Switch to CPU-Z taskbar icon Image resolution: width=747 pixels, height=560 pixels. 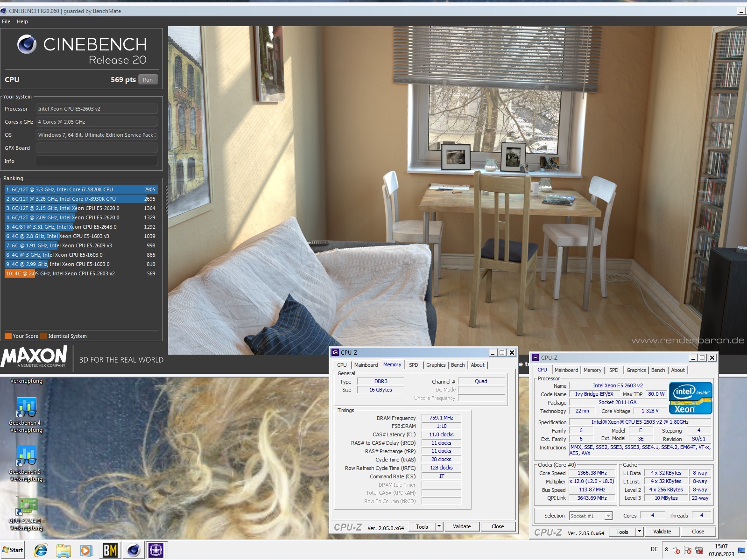(x=156, y=551)
